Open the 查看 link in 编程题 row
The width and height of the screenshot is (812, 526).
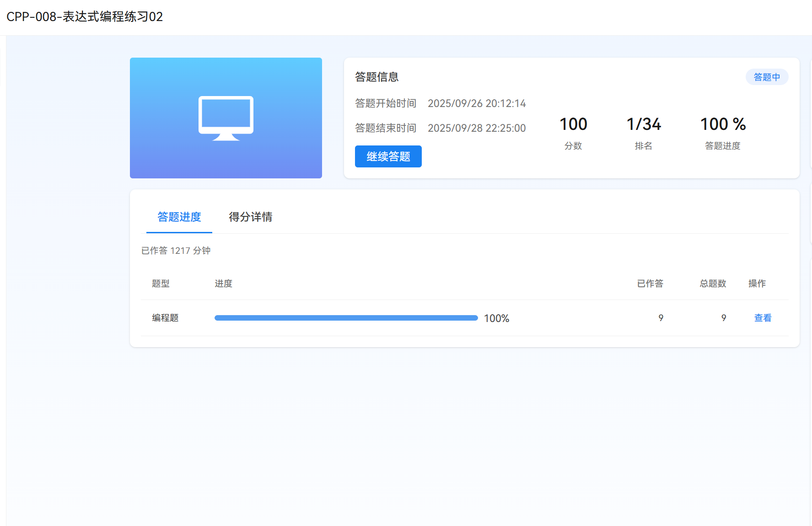click(x=763, y=318)
